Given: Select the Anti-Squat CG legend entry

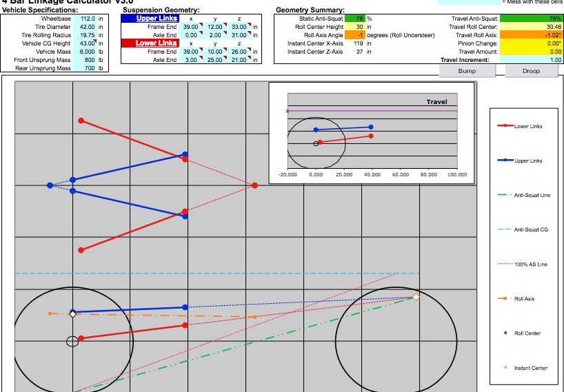Looking at the screenshot, I should (531, 230).
